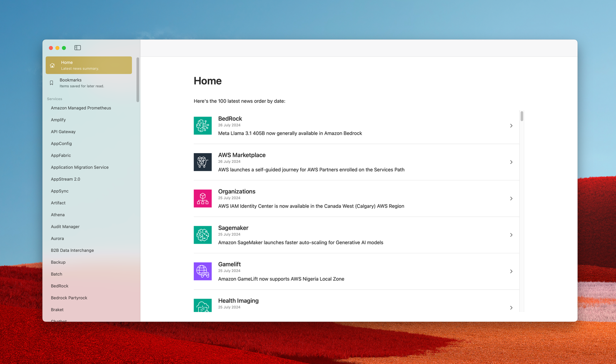
Task: Select AppFabric service
Action: 61,156
